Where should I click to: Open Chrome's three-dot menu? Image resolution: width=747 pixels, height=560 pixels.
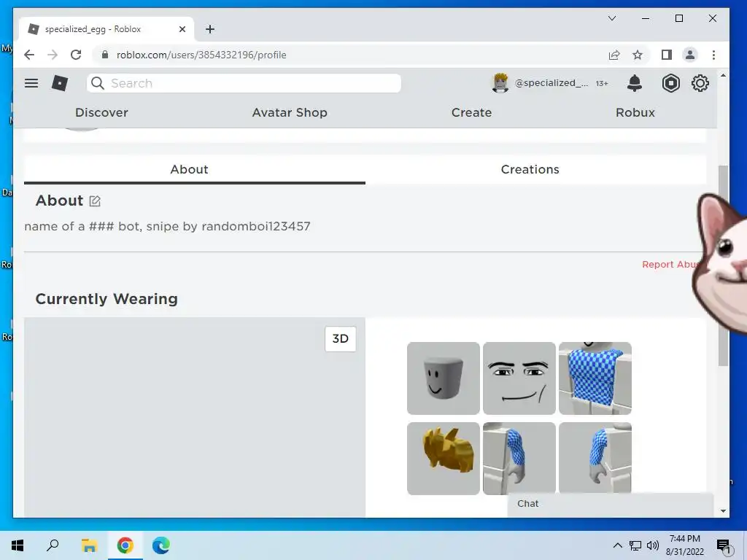[713, 55]
